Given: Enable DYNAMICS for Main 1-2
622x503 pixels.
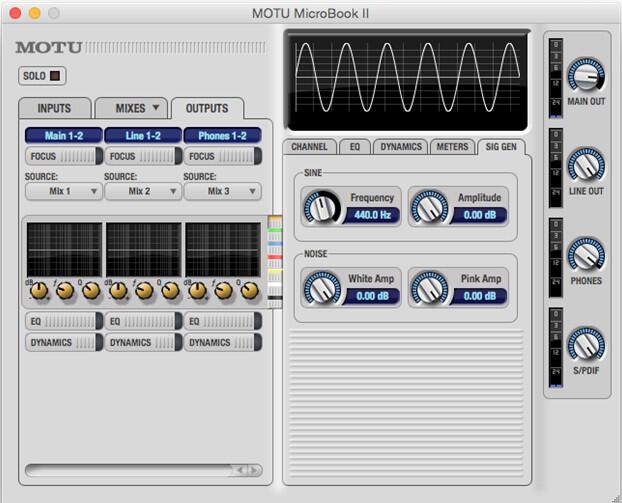Looking at the screenshot, I should click(x=64, y=342).
